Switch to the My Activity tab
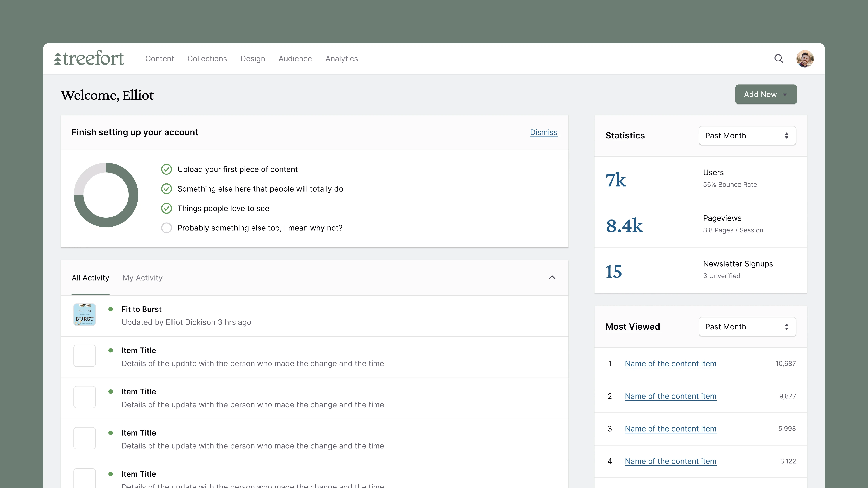 point(143,278)
